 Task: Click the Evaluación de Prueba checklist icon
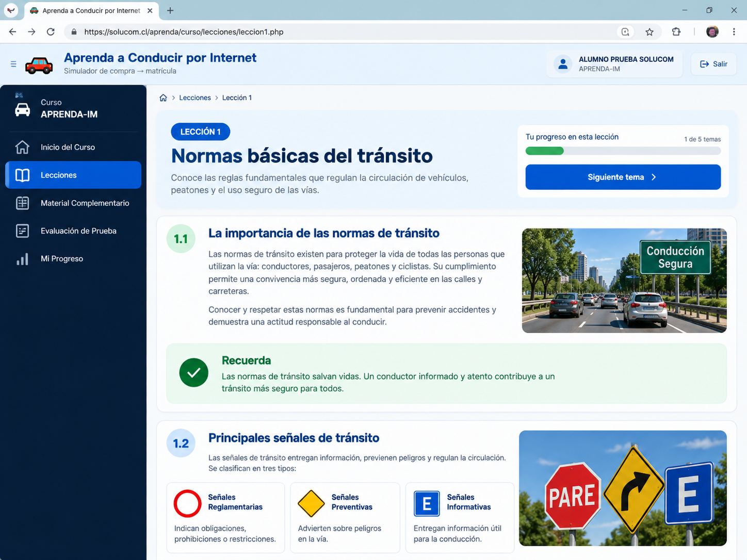point(22,230)
